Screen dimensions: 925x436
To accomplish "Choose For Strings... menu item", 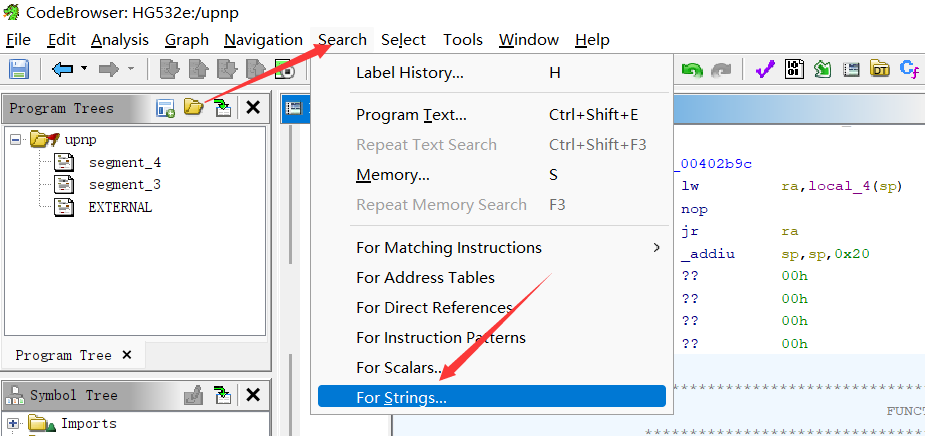I will pyautogui.click(x=492, y=397).
